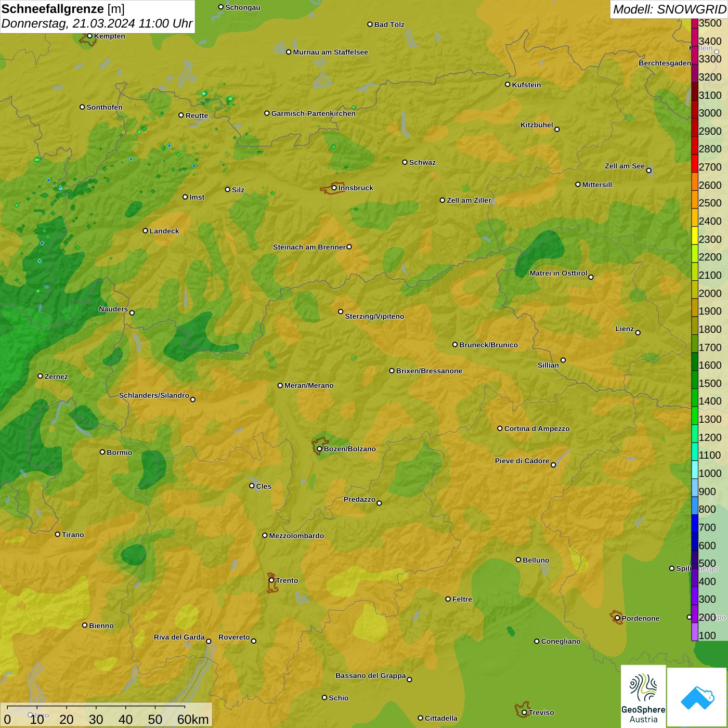Click the Lienz location marker
Image resolution: width=728 pixels, height=728 pixels.
[x=638, y=333]
